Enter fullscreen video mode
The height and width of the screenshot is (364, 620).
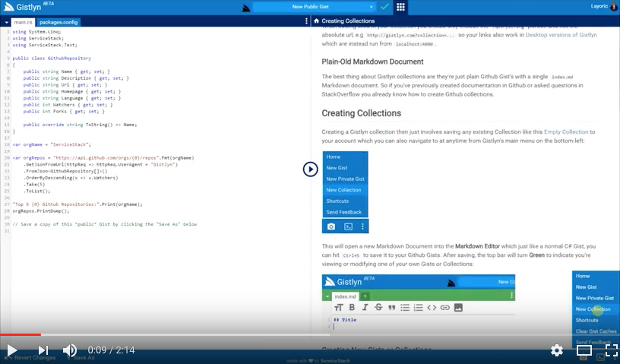tap(609, 350)
